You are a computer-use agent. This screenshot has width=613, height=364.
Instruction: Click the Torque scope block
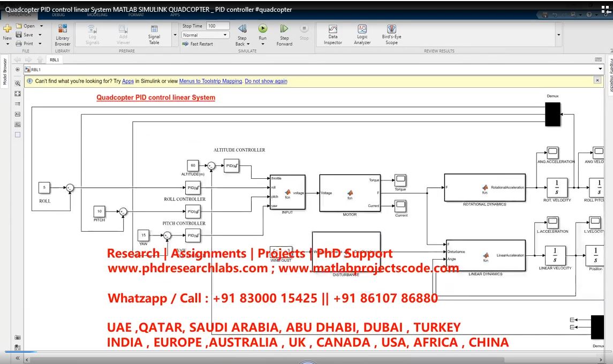coord(400,180)
